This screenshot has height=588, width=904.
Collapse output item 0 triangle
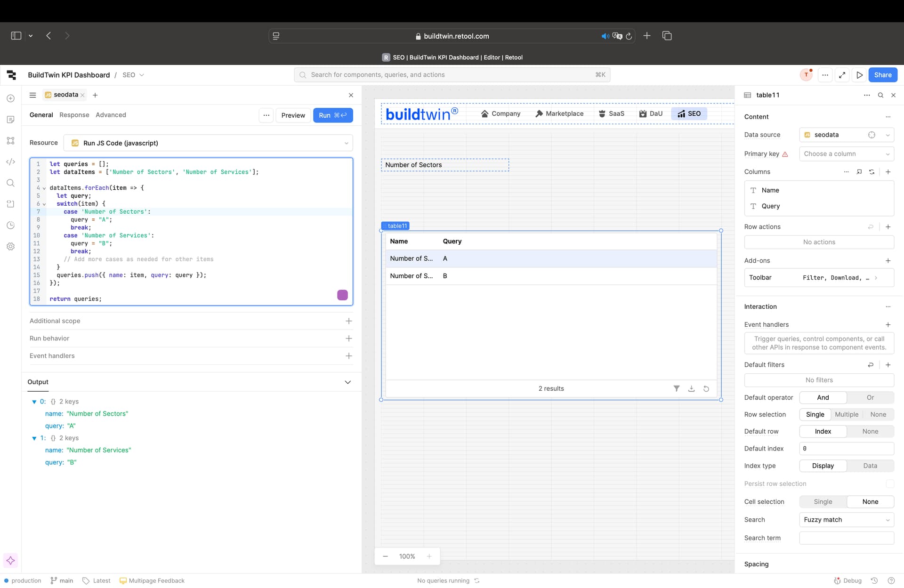(x=34, y=402)
